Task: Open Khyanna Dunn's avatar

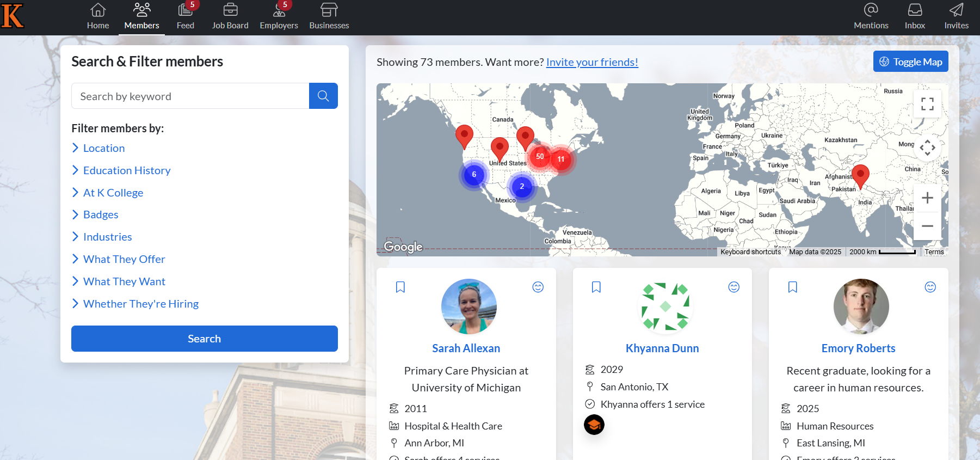Action: [665, 306]
